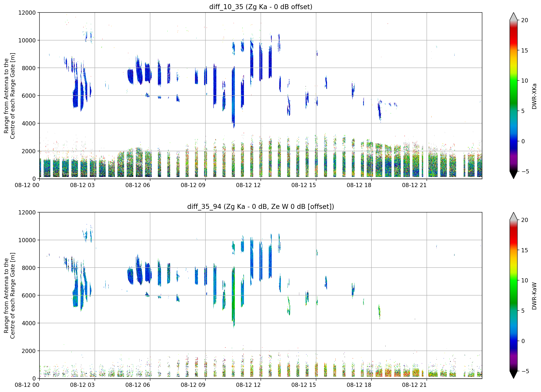Image resolution: width=541 pixels, height=392 pixels.
Task: Click the top colorbar upper extend arrow
Action: tap(513, 16)
